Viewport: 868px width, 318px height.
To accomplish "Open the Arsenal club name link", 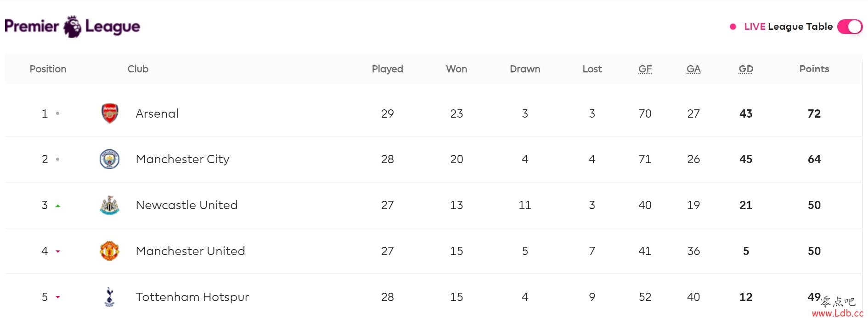I will [157, 114].
